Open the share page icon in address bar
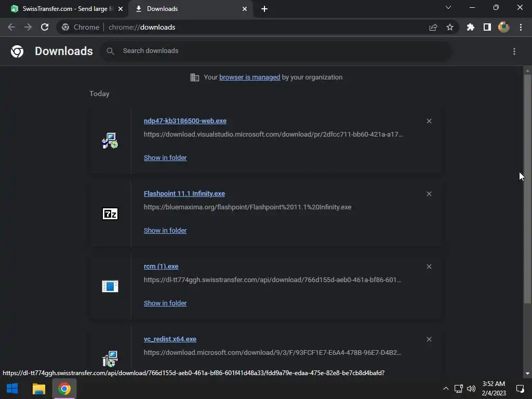The image size is (532, 399). (x=433, y=27)
